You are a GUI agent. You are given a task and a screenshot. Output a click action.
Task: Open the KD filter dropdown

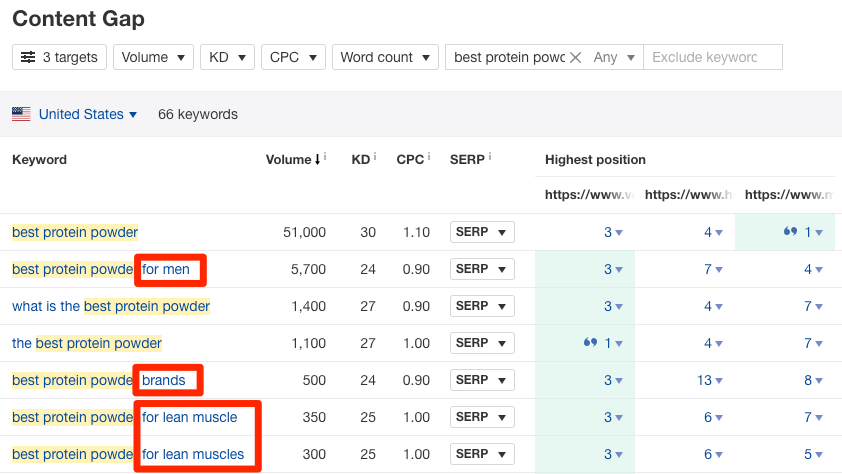tap(227, 58)
